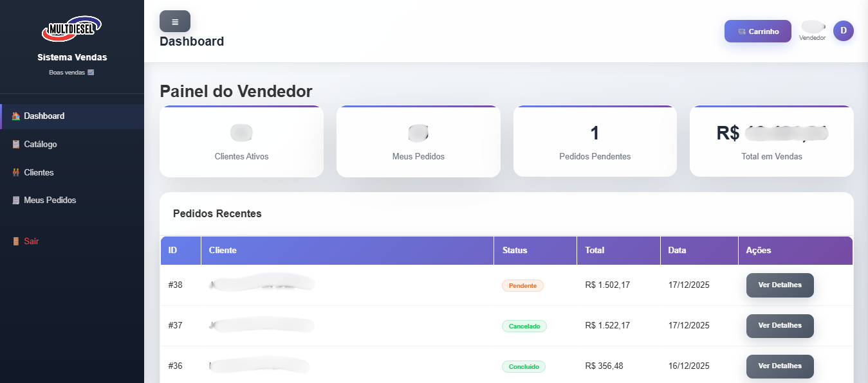Select the Dashboard sidebar icon
Screen dimensions: 868x383
coord(15,116)
